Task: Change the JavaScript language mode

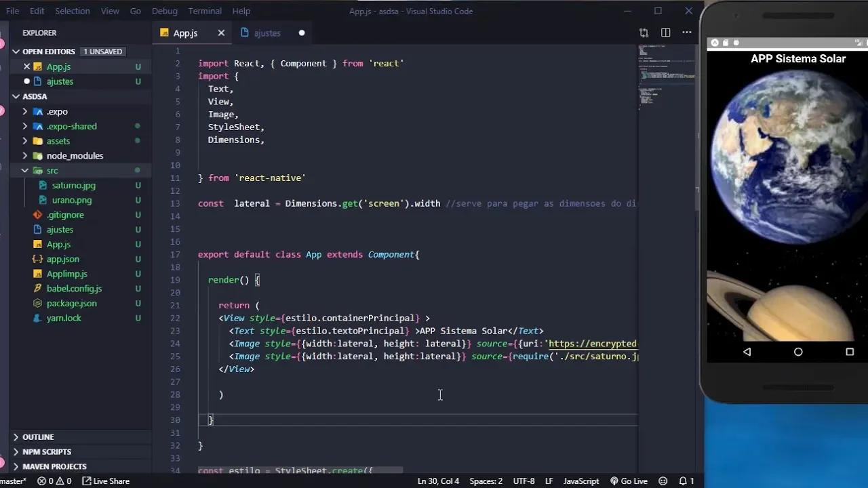Action: coord(580,481)
